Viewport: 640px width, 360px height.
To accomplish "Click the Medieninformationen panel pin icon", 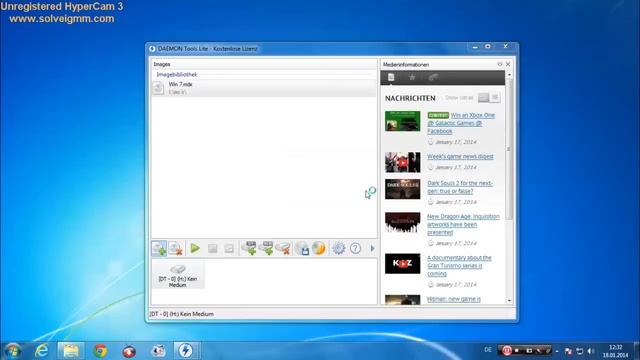I will (x=500, y=64).
